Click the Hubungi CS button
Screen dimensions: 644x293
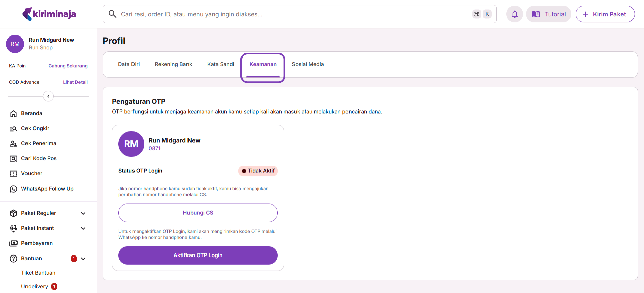(x=198, y=213)
